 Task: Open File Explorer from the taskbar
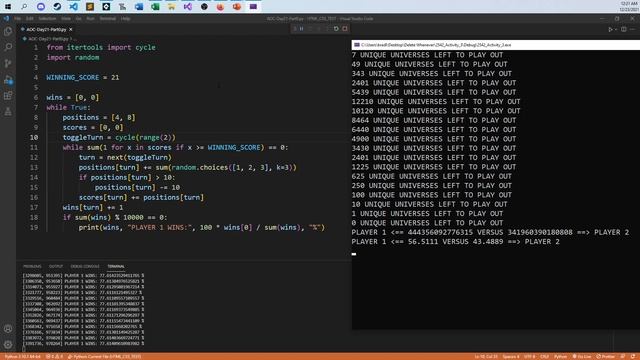coord(171,7)
